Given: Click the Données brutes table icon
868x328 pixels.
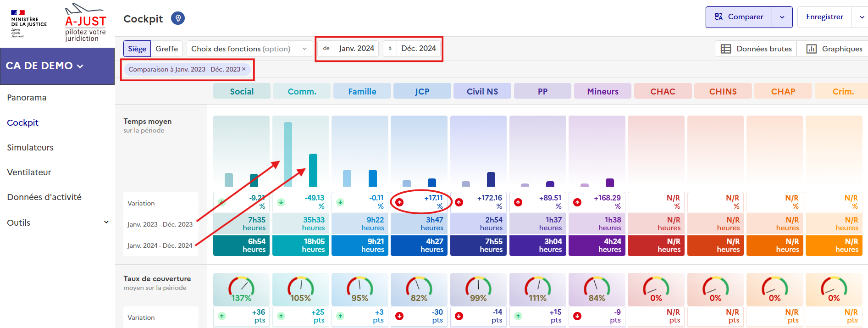Looking at the screenshot, I should 726,49.
